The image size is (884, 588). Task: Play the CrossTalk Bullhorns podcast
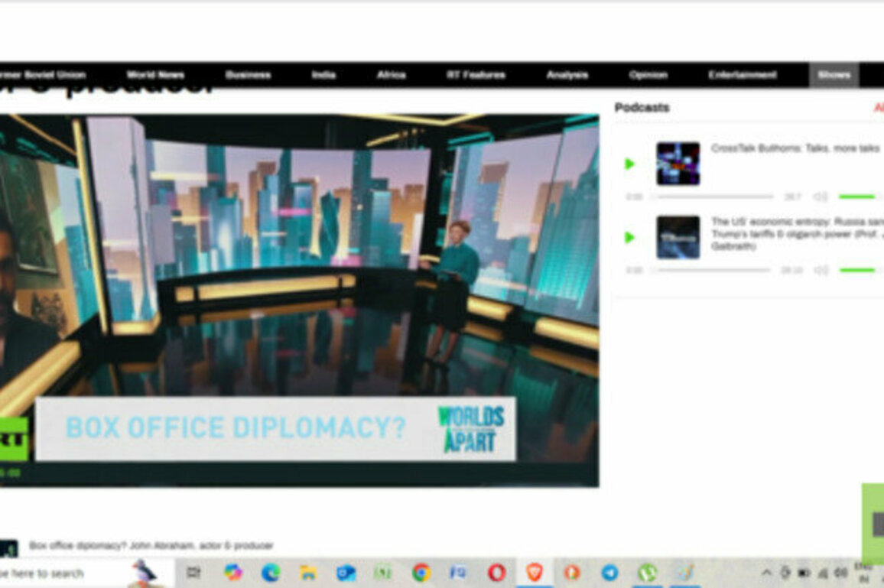pos(630,164)
